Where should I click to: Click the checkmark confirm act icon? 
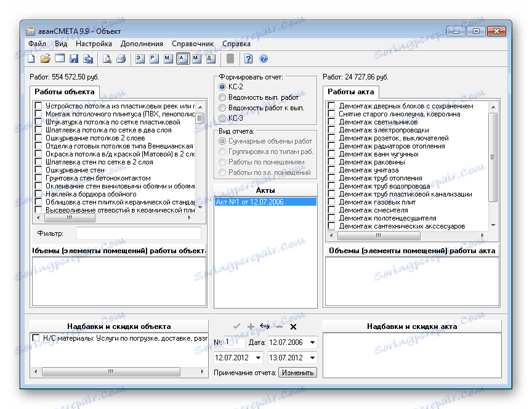click(237, 326)
